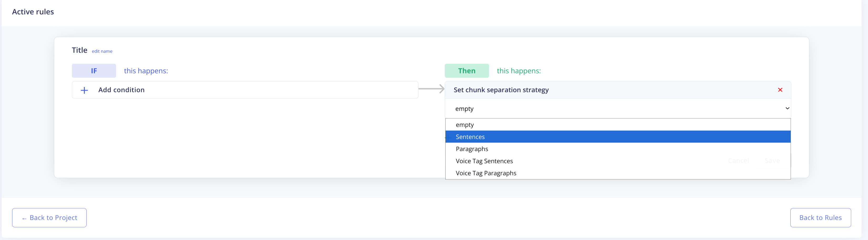Open the edit name link

(x=102, y=51)
